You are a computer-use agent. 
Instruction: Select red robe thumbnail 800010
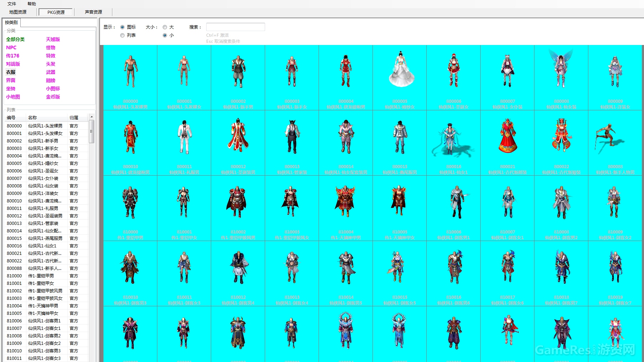pyautogui.click(x=130, y=143)
